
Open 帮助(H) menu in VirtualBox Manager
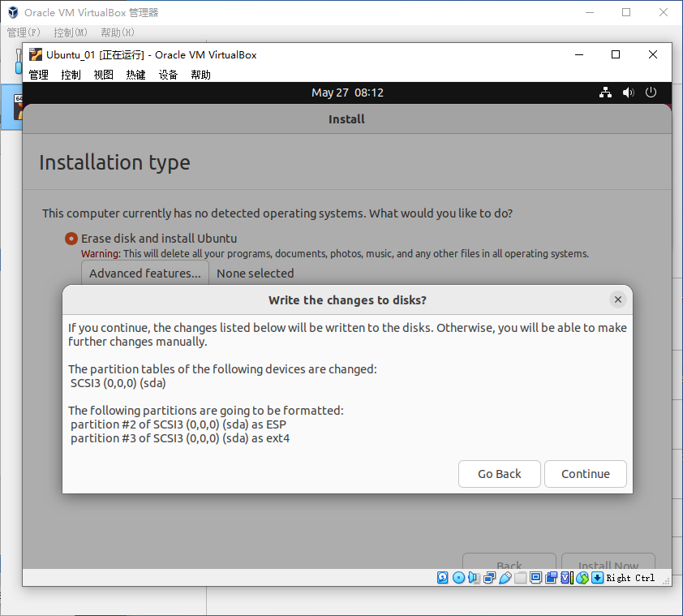click(118, 32)
